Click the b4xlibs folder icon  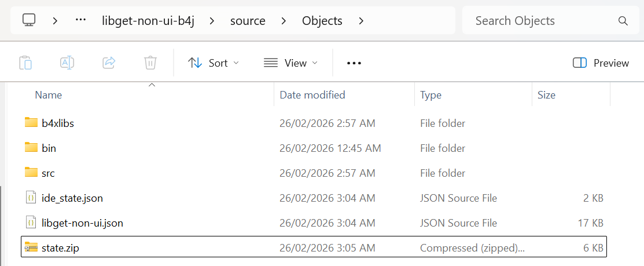[x=31, y=123]
